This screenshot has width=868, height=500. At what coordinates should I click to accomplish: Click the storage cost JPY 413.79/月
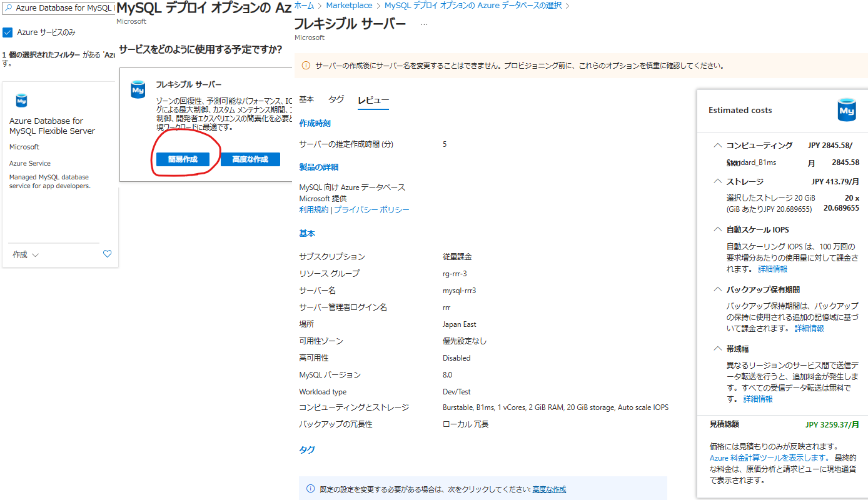[x=835, y=182]
